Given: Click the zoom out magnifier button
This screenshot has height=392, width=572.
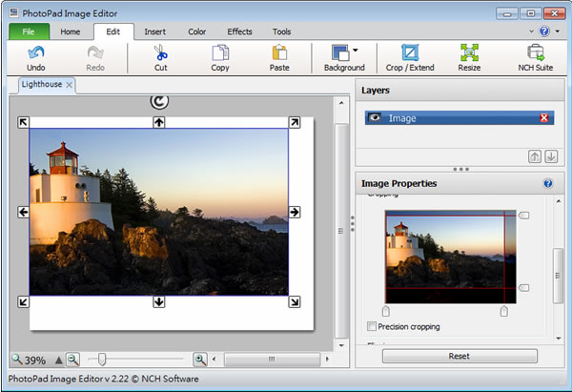Looking at the screenshot, I should click(x=73, y=360).
